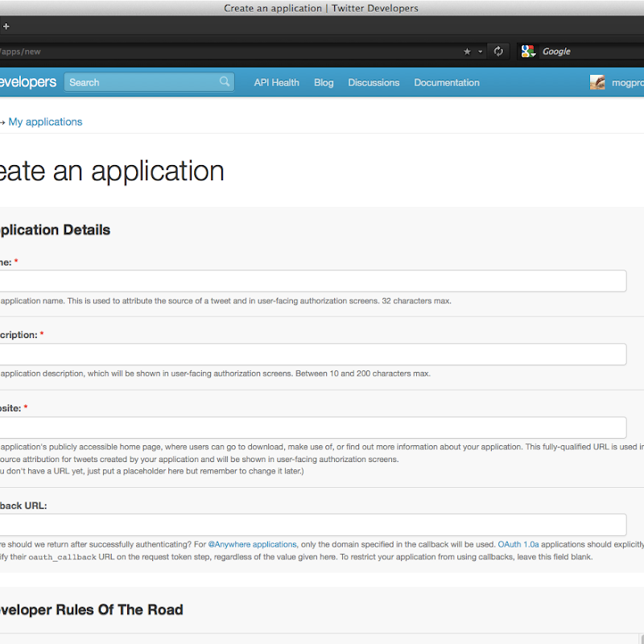Click the "32 characters max" name help text
The image size is (644, 644).
(x=226, y=300)
